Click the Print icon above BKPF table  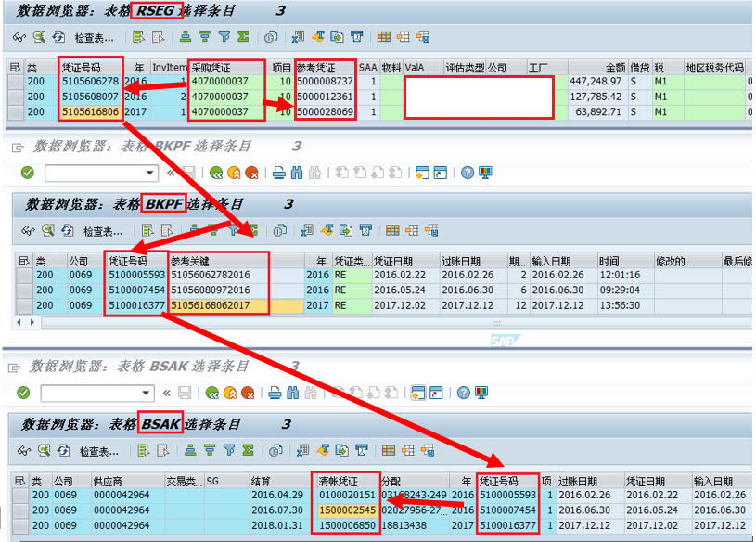278,173
